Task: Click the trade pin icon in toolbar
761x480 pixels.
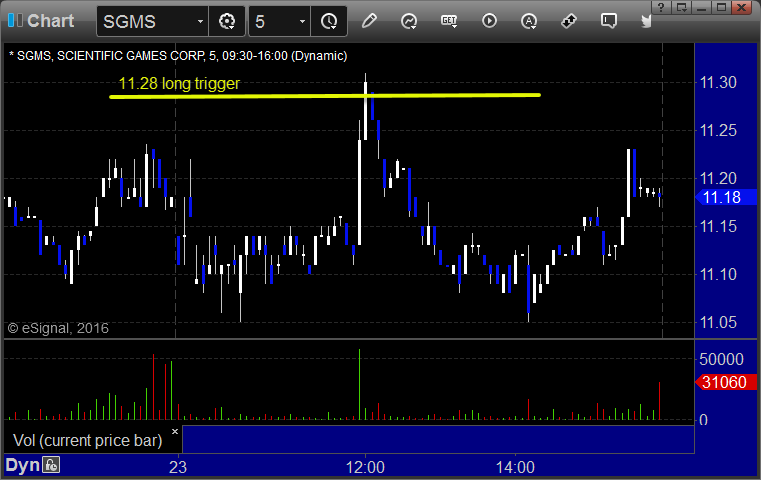Action: tap(569, 21)
